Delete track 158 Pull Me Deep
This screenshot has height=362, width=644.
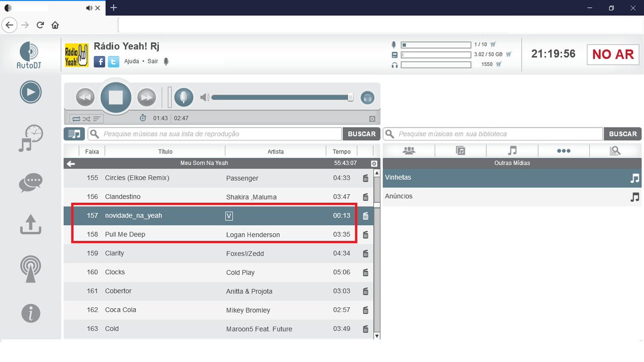point(365,235)
